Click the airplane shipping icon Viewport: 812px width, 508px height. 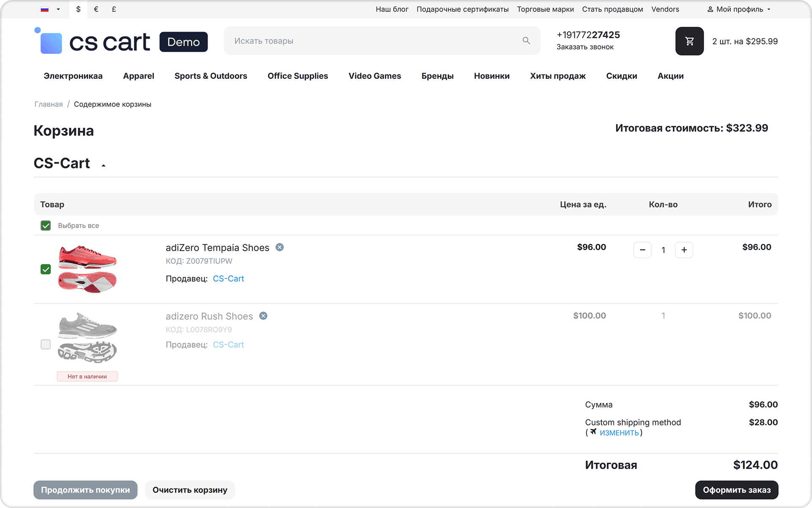click(593, 431)
